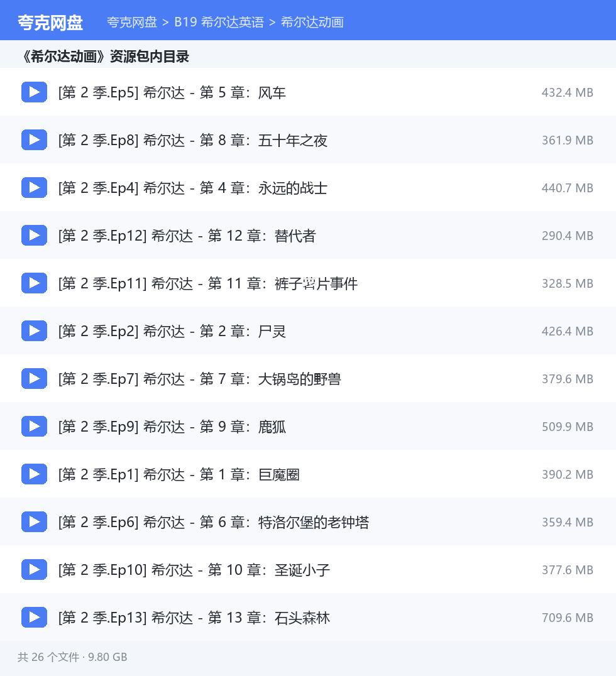The height and width of the screenshot is (676, 616).
Task: Click the 共 26 个文件 · 9.80 GB footer
Action: 72,657
